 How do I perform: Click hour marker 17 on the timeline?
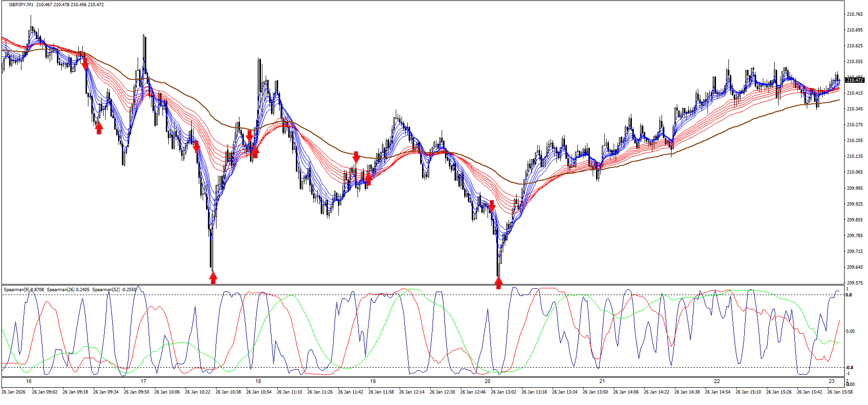(x=143, y=382)
